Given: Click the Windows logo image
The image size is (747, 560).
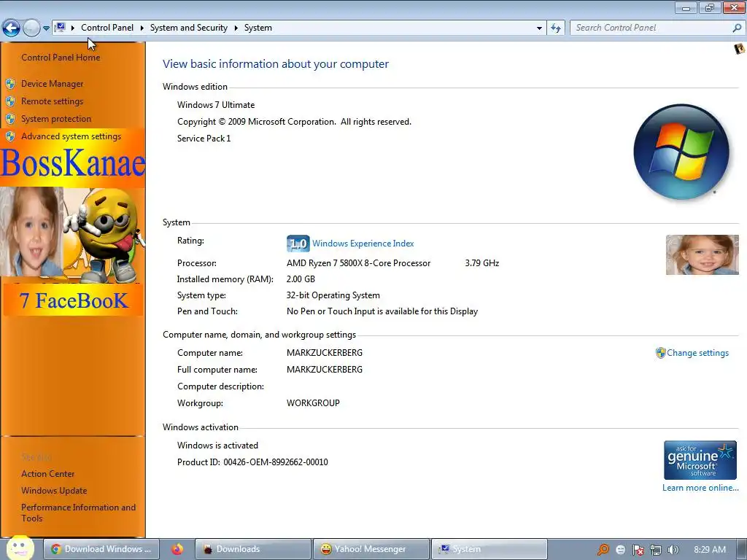Looking at the screenshot, I should coord(681,152).
